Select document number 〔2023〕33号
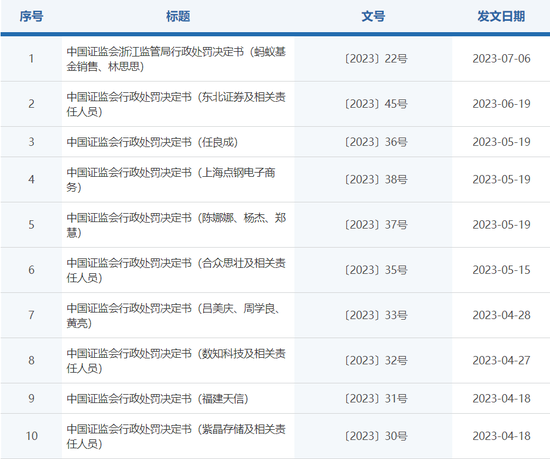This screenshot has height=459, width=550. (375, 315)
